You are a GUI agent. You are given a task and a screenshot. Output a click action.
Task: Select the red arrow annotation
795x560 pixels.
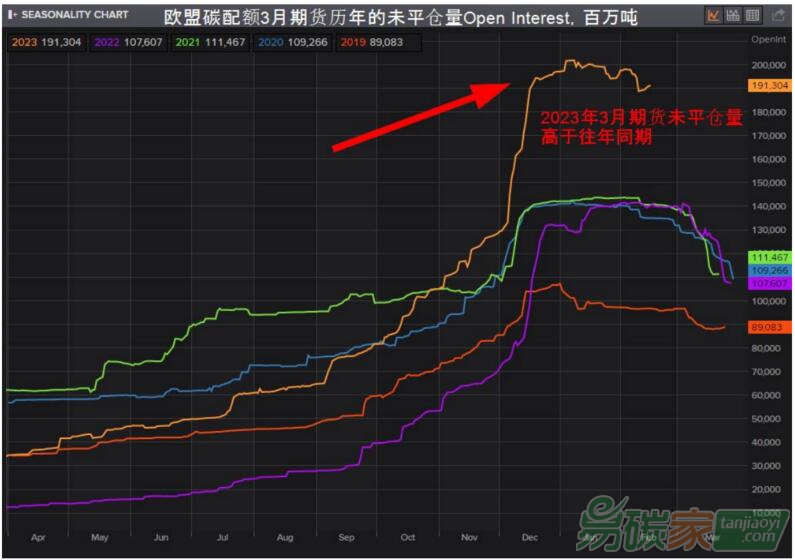point(422,119)
